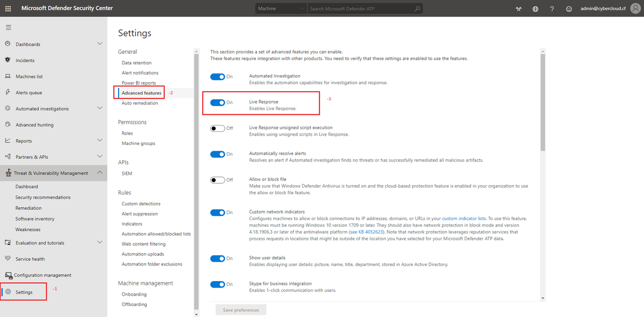Select Advanced features settings item
The width and height of the screenshot is (644, 317).
(141, 93)
